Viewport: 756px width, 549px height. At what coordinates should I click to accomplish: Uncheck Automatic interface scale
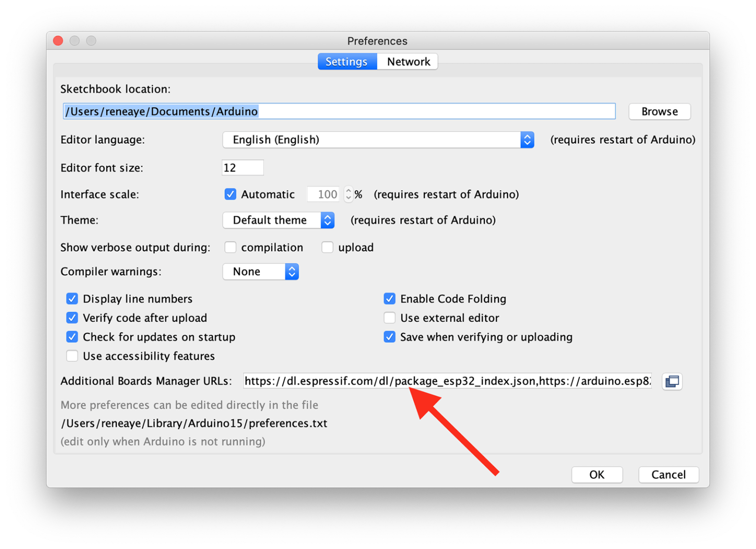click(x=230, y=194)
